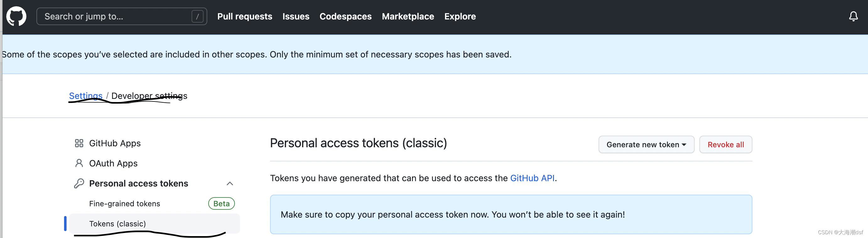Select Fine-grained tokens in the sidebar
The height and width of the screenshot is (238, 868).
[124, 203]
